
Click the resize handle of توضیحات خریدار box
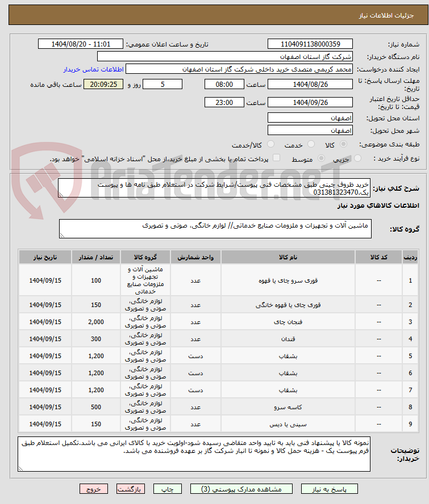pos(20,469)
